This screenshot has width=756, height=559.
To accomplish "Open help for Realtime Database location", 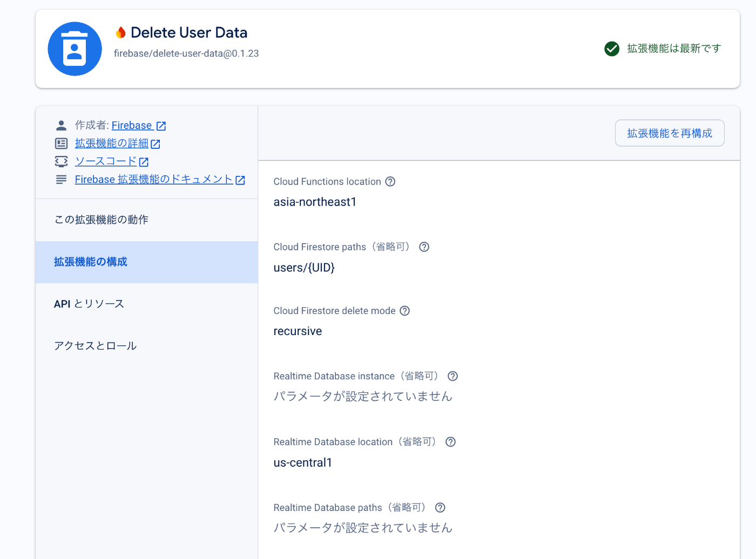I will click(451, 442).
